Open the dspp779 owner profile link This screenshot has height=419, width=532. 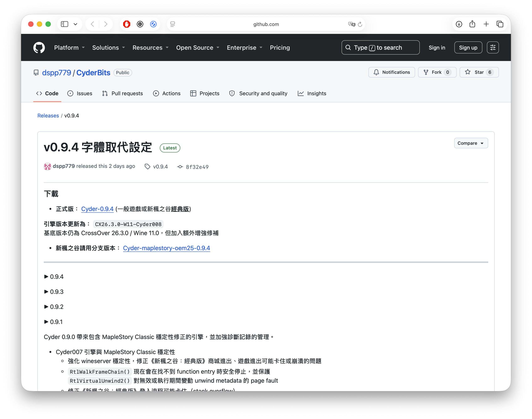pos(57,73)
